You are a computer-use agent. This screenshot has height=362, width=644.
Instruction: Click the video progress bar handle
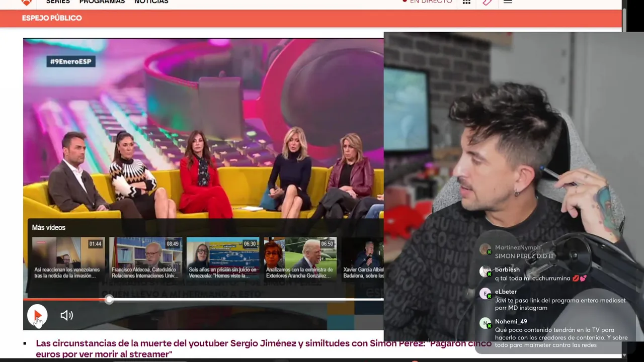coord(109,300)
